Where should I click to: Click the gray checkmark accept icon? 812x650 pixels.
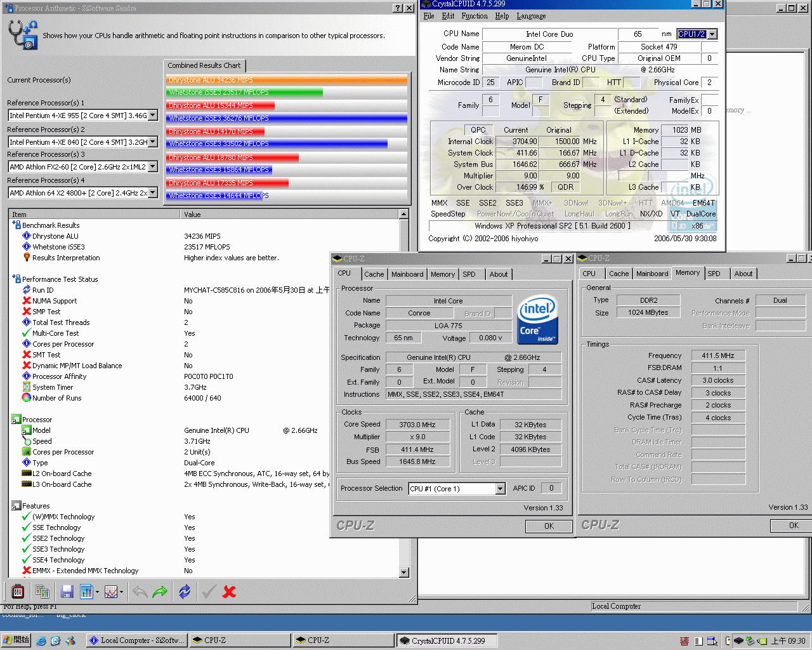click(207, 591)
